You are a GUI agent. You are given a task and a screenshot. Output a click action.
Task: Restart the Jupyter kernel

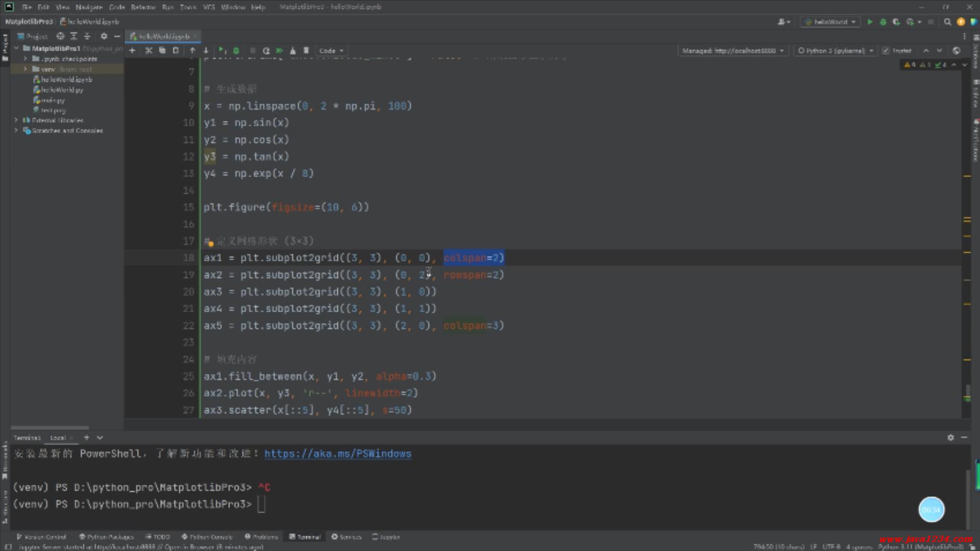(x=266, y=51)
